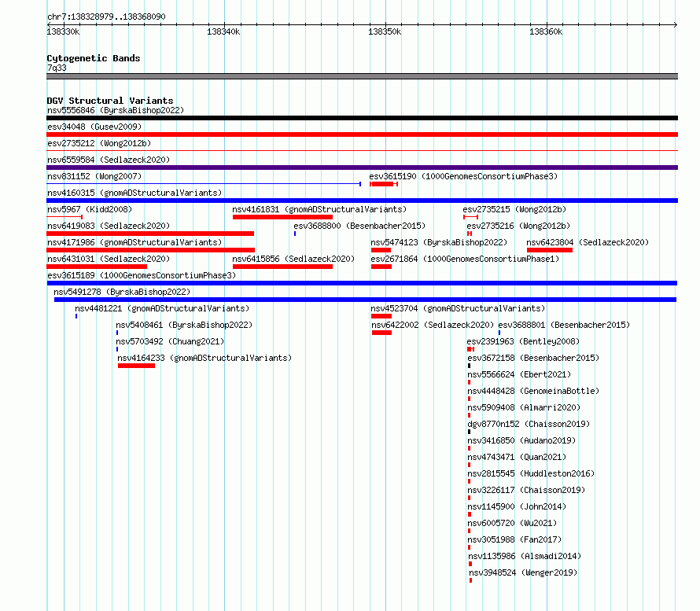Click nsv3226117 (Chaisson2019) label
700x611 pixels.
pos(526,490)
